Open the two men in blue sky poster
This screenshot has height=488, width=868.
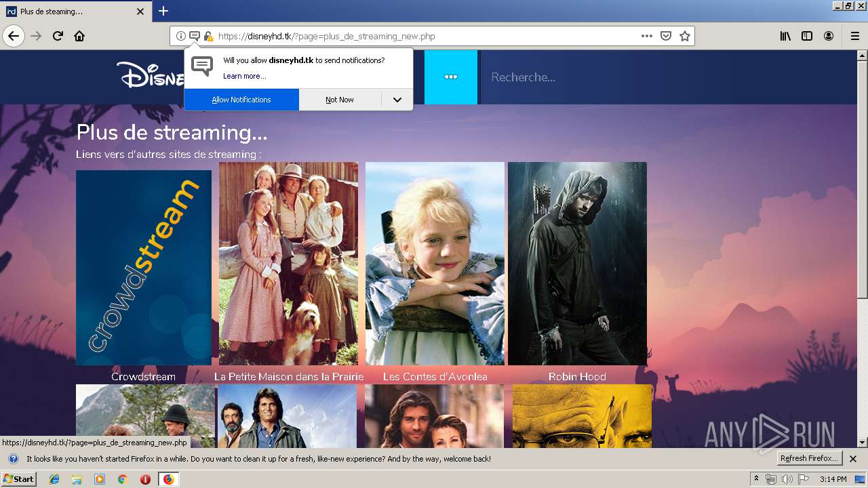[x=287, y=416]
